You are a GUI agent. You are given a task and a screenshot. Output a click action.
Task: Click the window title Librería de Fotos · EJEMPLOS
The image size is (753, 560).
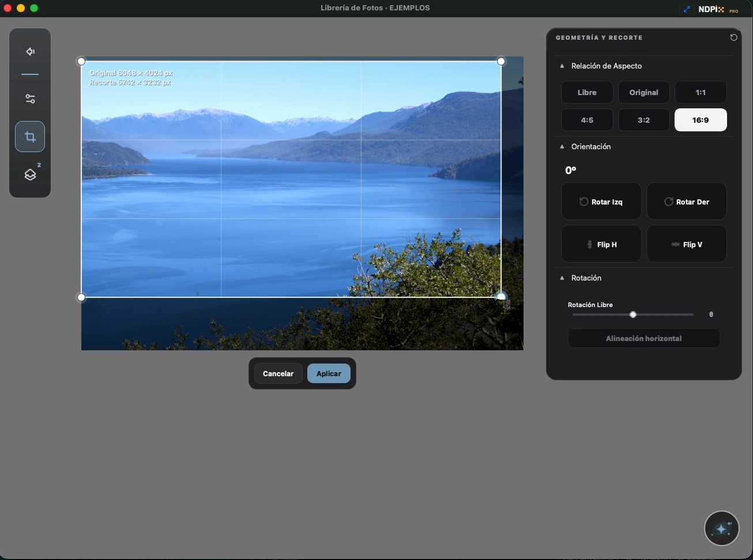point(375,8)
